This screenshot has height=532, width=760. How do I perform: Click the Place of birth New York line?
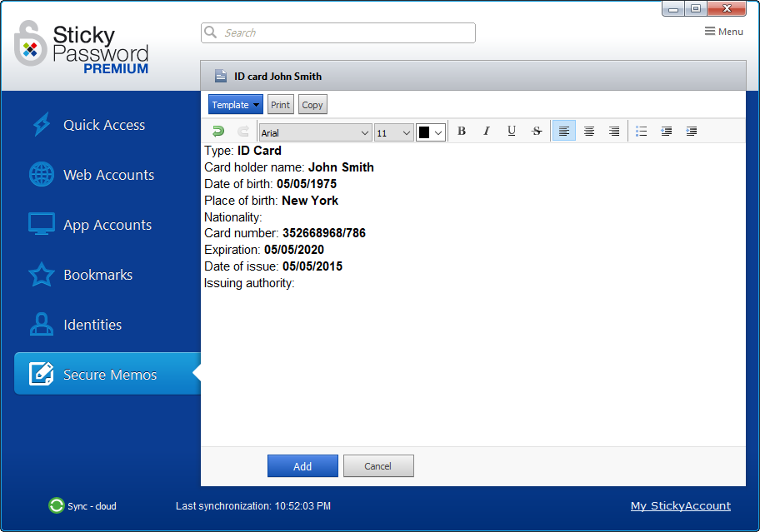271,201
